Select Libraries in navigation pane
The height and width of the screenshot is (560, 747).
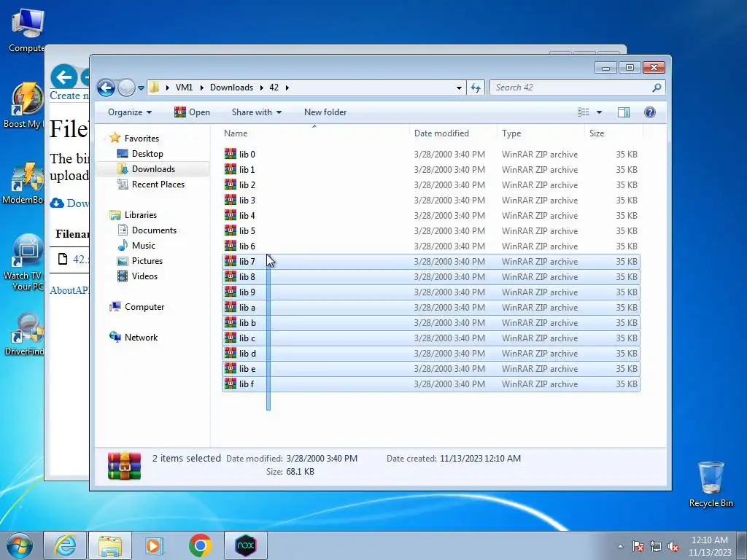click(141, 215)
